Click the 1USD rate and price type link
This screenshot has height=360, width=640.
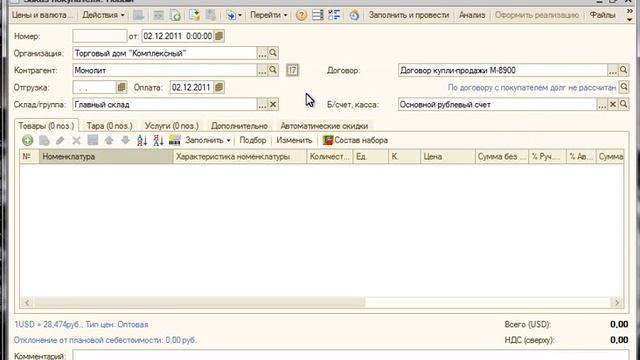click(x=81, y=324)
